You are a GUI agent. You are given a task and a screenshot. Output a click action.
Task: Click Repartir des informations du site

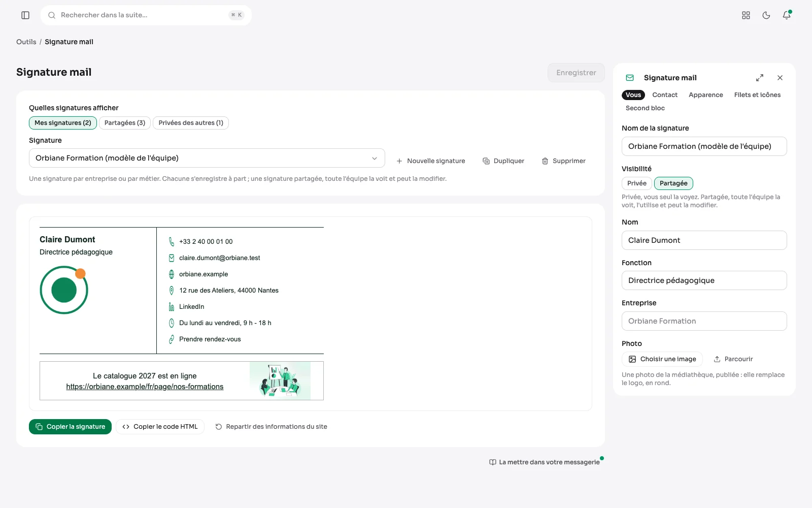pos(271,427)
